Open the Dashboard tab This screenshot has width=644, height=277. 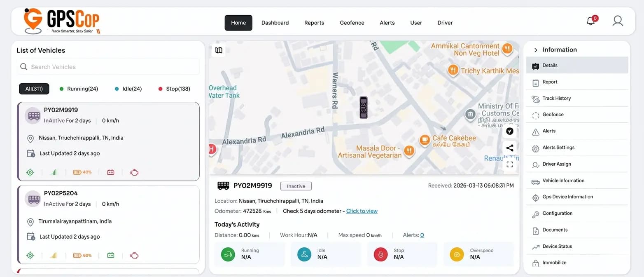(275, 23)
